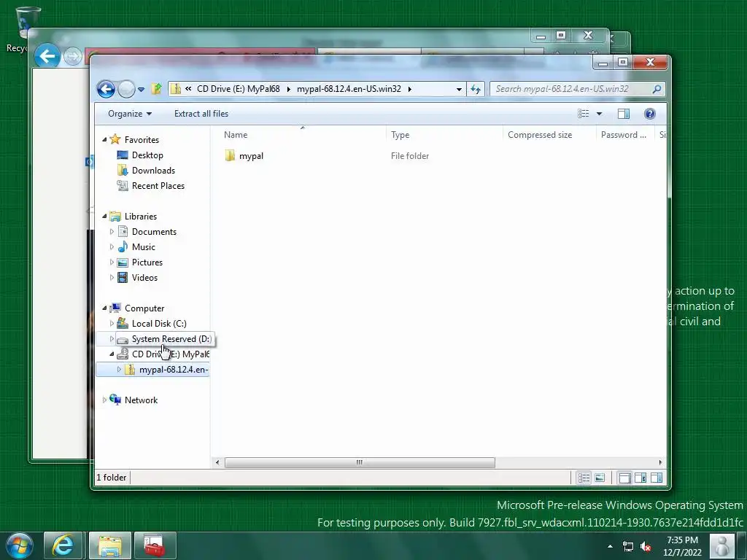
Task: Click the zip folder icon in address bar
Action: click(x=176, y=88)
